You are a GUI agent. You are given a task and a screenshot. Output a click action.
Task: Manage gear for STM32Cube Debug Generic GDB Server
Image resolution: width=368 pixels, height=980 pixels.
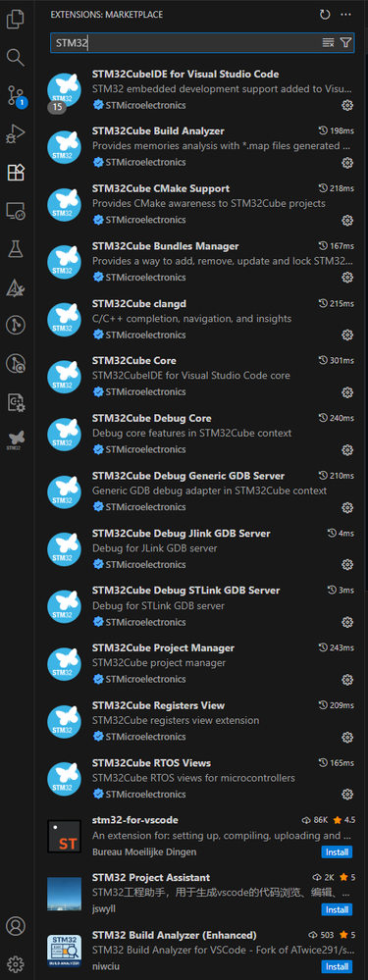pos(348,507)
